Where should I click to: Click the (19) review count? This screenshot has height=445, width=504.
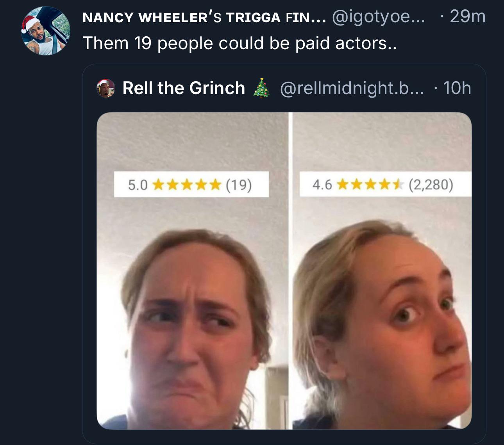(238, 185)
